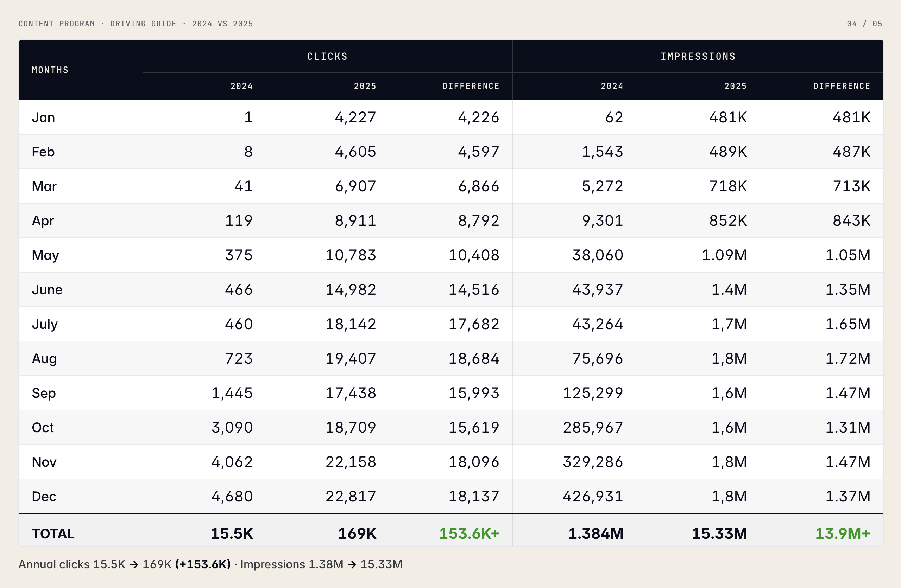Click the TOTAL row label
The height and width of the screenshot is (588, 901).
coord(53,533)
